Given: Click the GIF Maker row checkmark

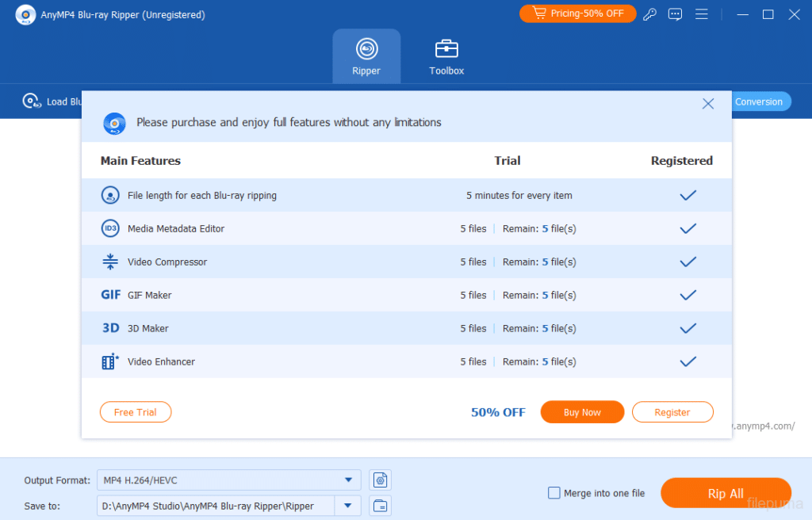Looking at the screenshot, I should click(688, 295).
